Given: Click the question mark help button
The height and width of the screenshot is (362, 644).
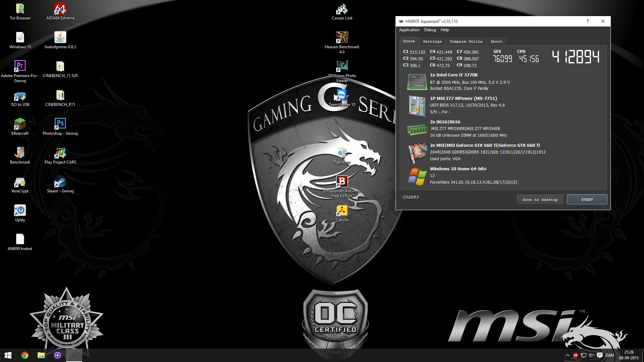Looking at the screenshot, I should coord(587,21).
